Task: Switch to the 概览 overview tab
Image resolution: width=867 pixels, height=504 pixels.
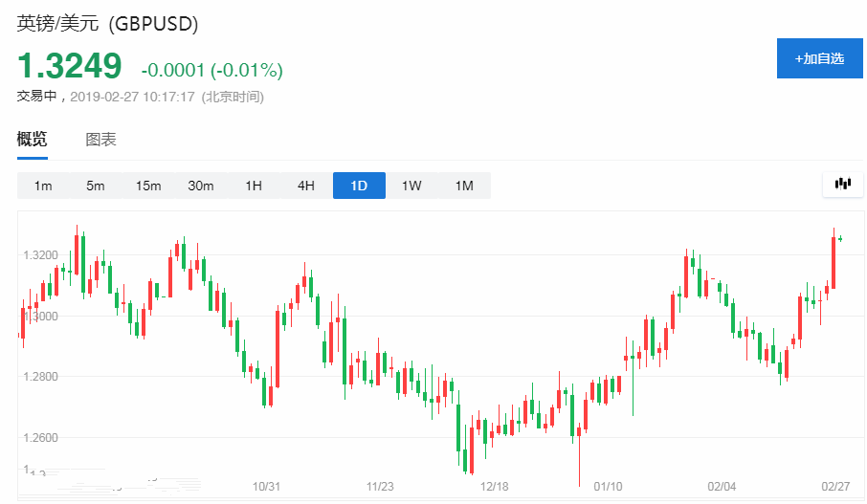Action: (32, 140)
